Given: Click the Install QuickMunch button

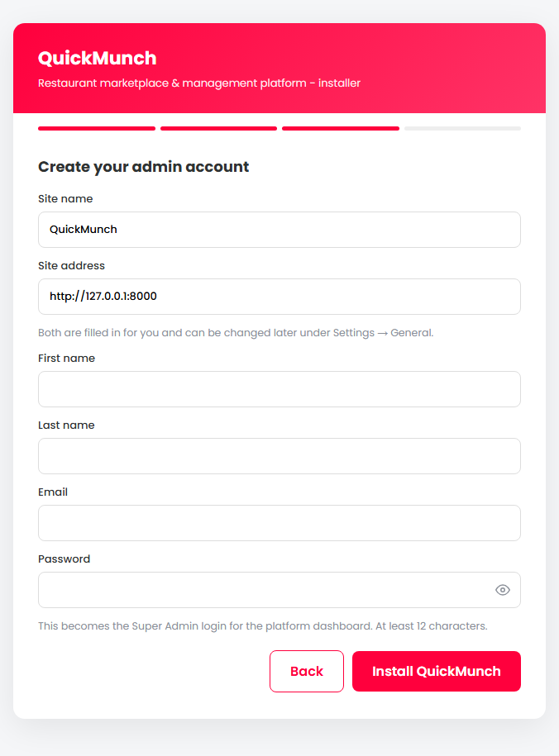Looking at the screenshot, I should point(437,671).
